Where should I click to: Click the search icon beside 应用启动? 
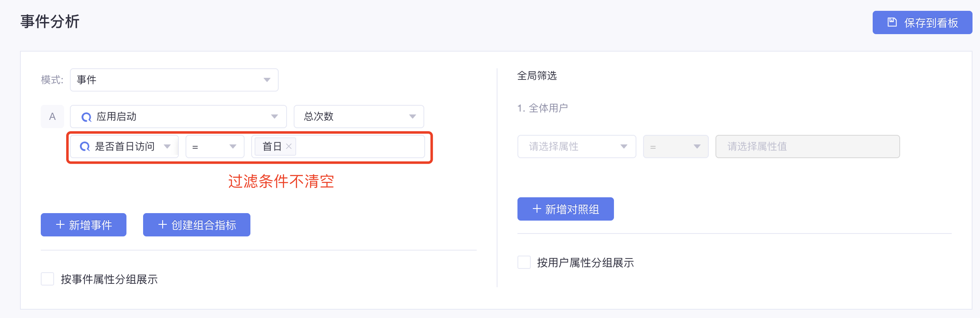[86, 117]
